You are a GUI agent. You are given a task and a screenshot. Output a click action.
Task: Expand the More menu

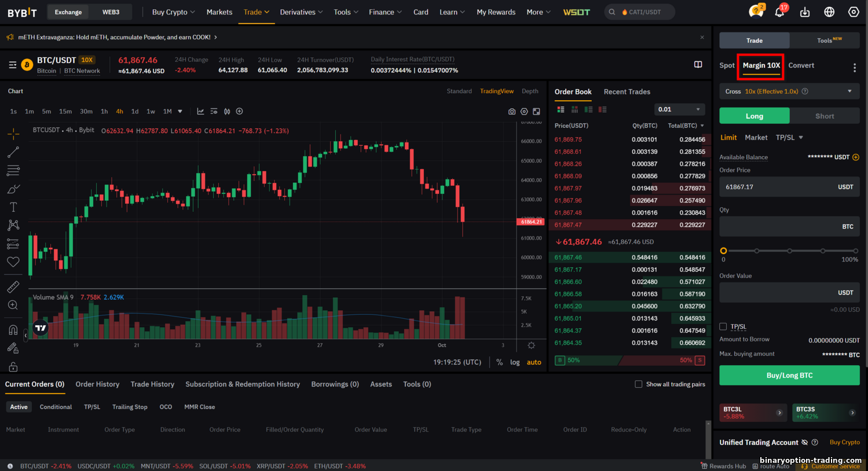pyautogui.click(x=539, y=12)
